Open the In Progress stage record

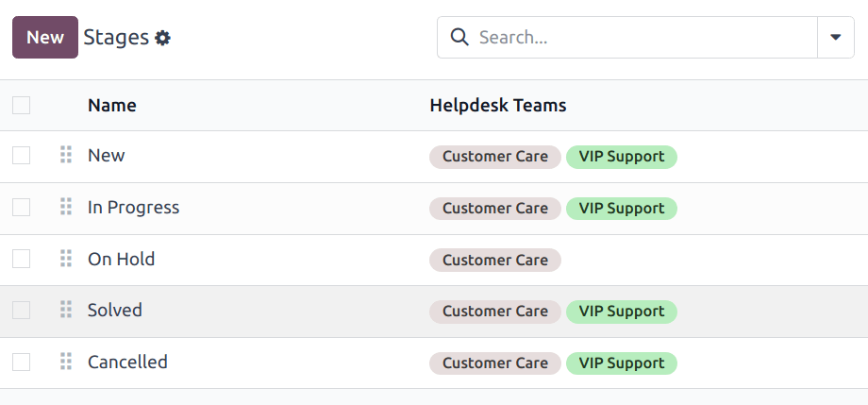(x=133, y=207)
